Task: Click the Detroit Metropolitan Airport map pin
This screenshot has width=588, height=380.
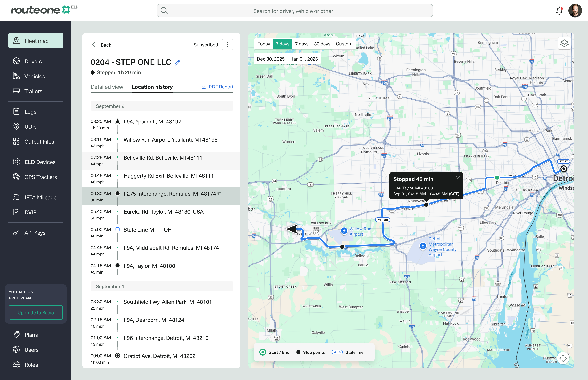Action: pos(423,246)
